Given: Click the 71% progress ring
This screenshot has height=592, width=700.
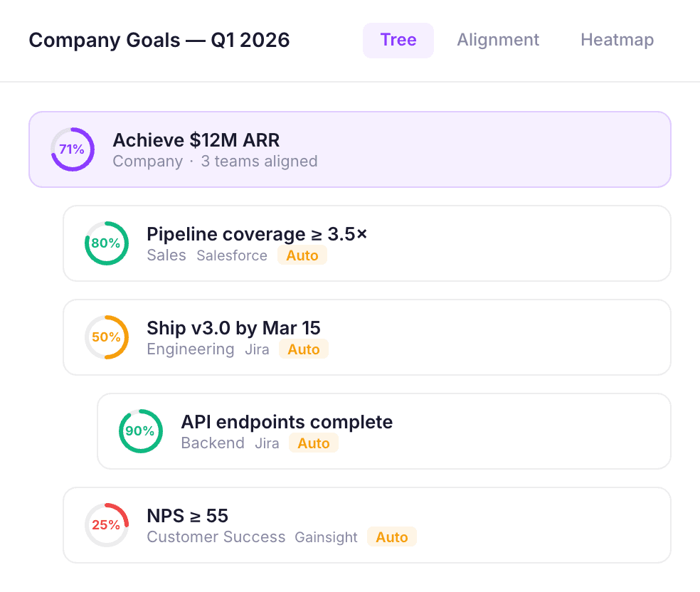Looking at the screenshot, I should point(73,149).
